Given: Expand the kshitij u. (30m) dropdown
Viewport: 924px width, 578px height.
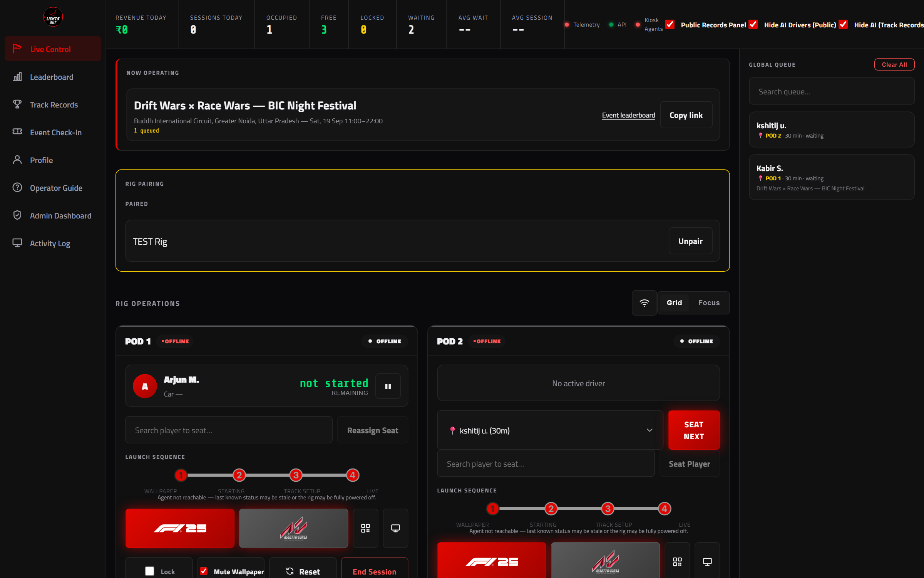Looking at the screenshot, I should 550,430.
